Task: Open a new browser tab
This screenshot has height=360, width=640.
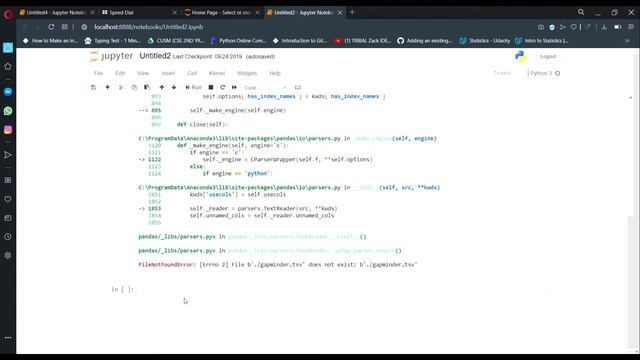Action: (352, 12)
